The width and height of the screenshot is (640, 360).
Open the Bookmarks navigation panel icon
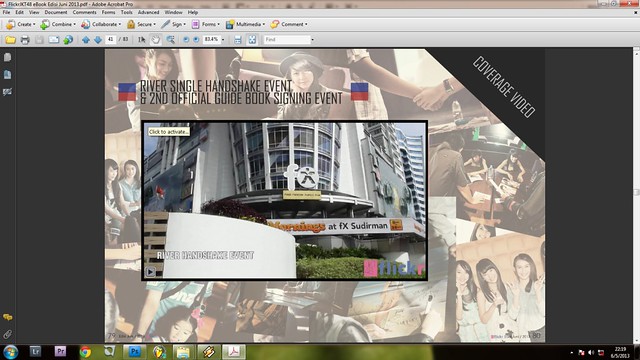(x=7, y=74)
